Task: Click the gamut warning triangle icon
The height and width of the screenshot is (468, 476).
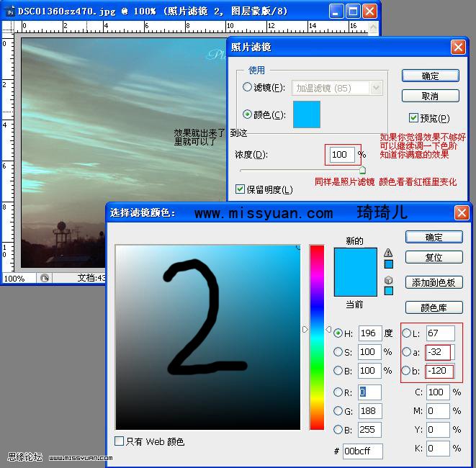Action: tap(388, 253)
